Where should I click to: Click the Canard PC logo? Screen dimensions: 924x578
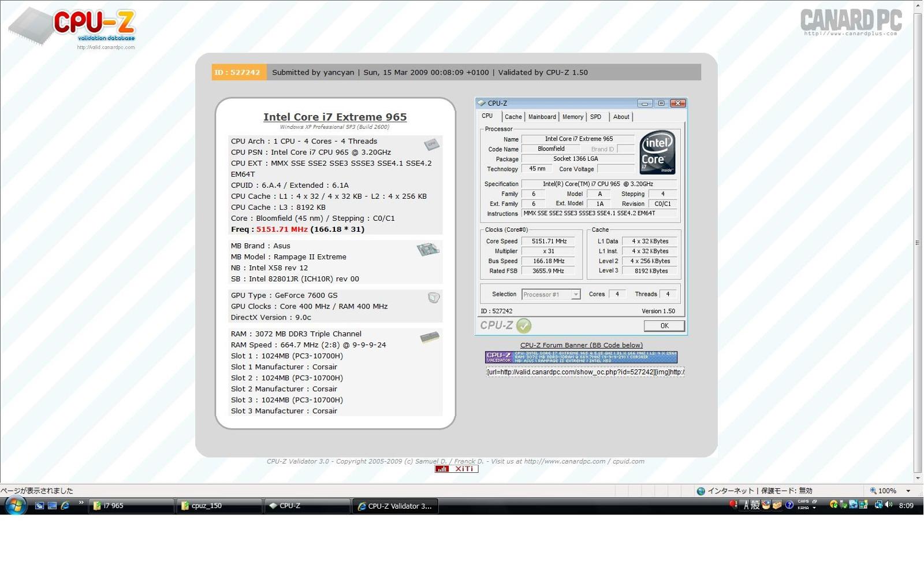[x=851, y=22]
